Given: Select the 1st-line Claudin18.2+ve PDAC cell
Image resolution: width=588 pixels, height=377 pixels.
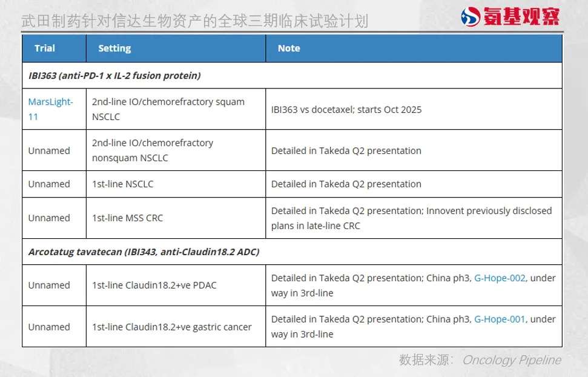Looking at the screenshot, I should pos(154,285).
